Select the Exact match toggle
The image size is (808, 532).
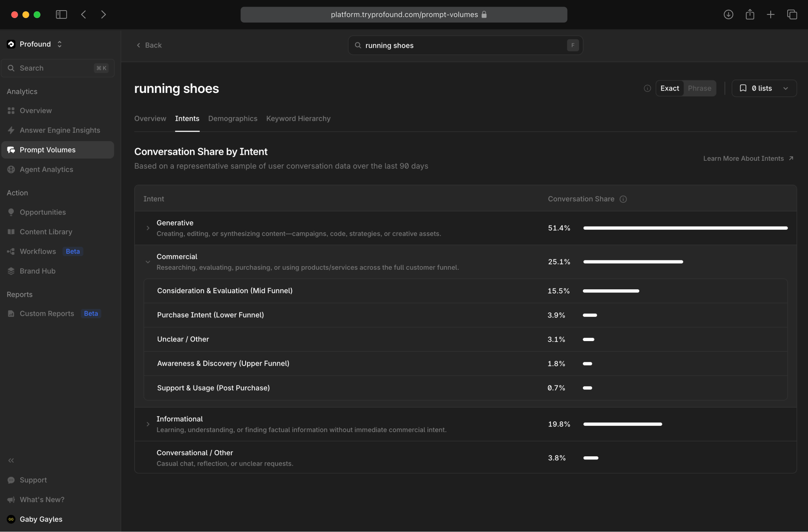click(x=670, y=88)
